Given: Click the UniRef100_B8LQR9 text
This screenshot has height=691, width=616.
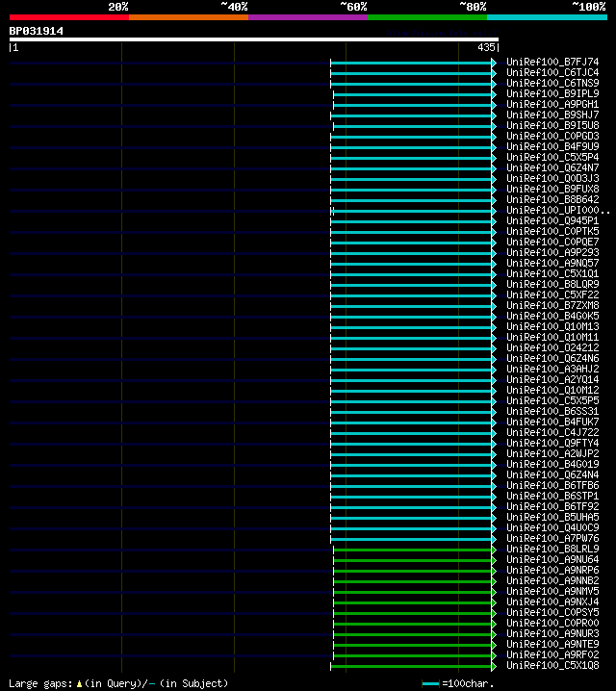Looking at the screenshot, I should tap(552, 284).
